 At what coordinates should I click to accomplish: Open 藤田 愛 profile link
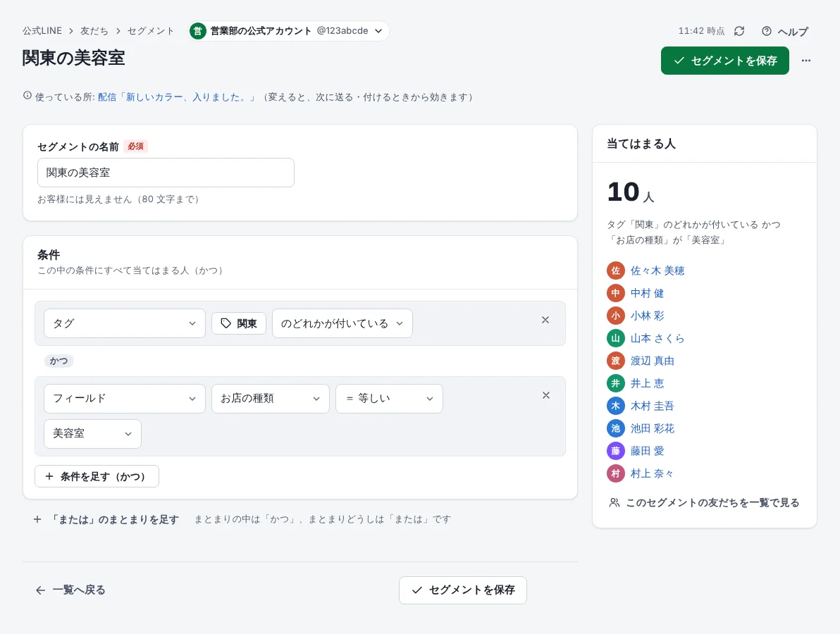(x=647, y=451)
